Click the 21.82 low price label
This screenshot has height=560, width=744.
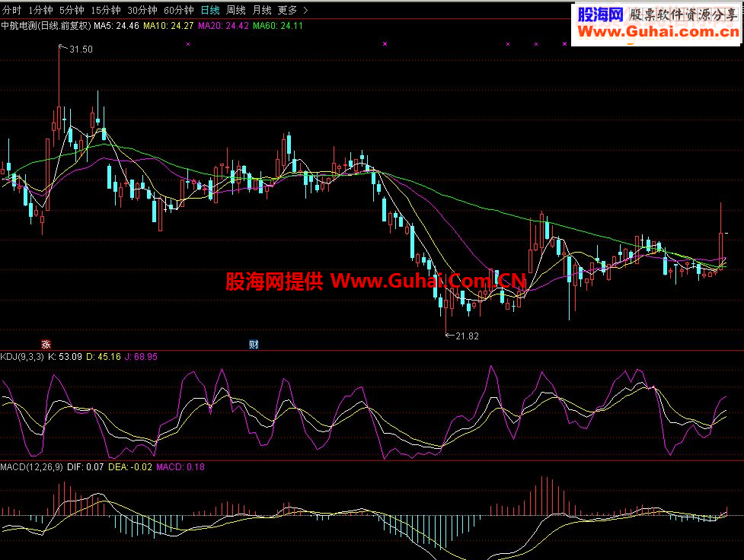pyautogui.click(x=467, y=336)
